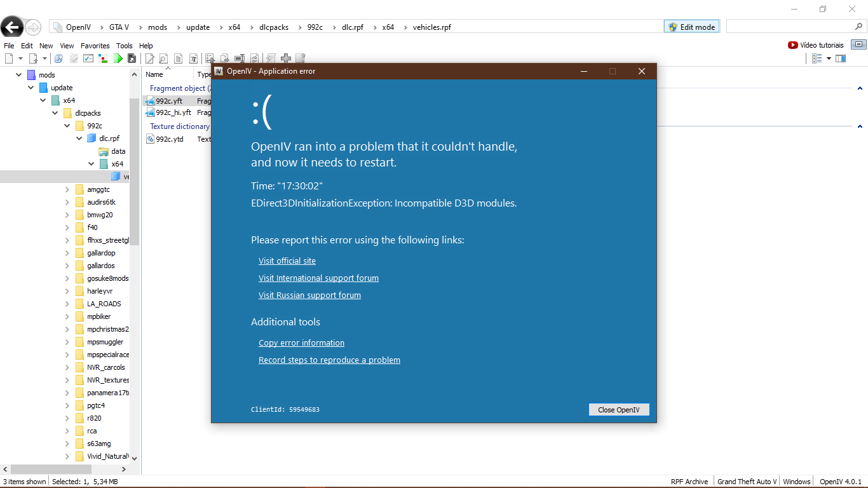Toggle the preview pane icon

click(x=841, y=58)
